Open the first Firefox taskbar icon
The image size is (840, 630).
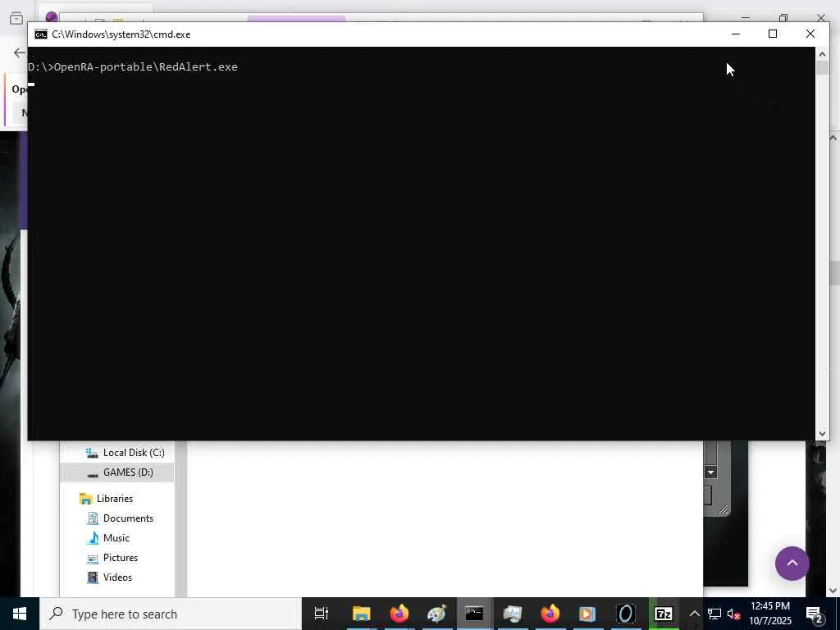(399, 614)
